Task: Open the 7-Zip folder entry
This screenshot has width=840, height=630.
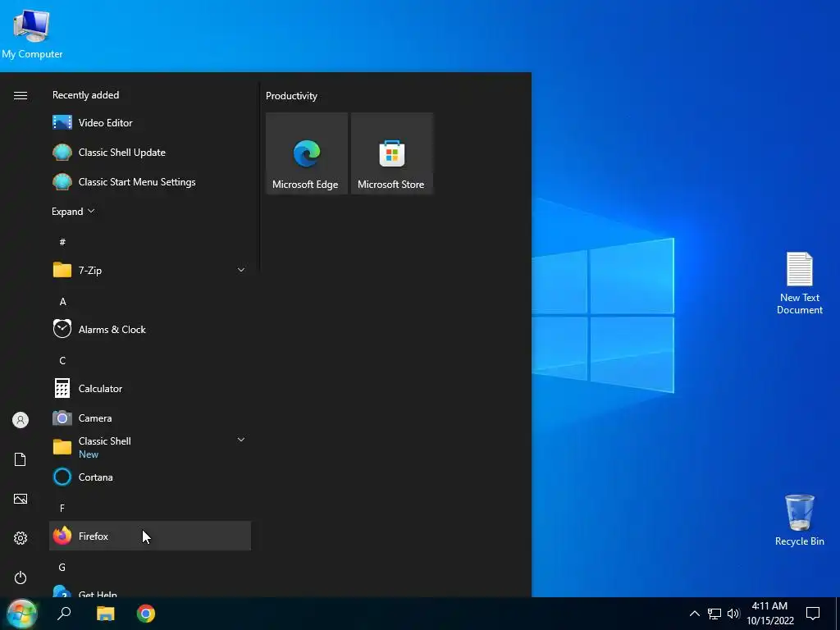Action: (x=150, y=270)
